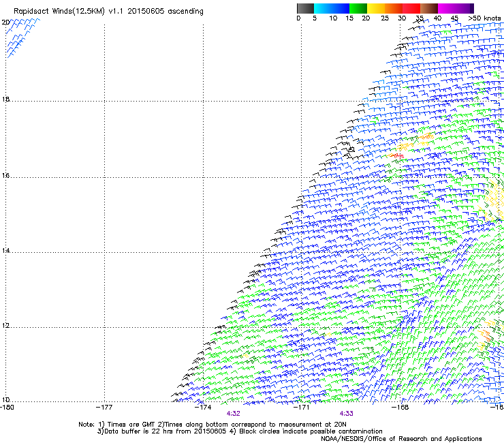Click the '-174' longitude axis label
The width and height of the screenshot is (504, 443).
tap(203, 408)
